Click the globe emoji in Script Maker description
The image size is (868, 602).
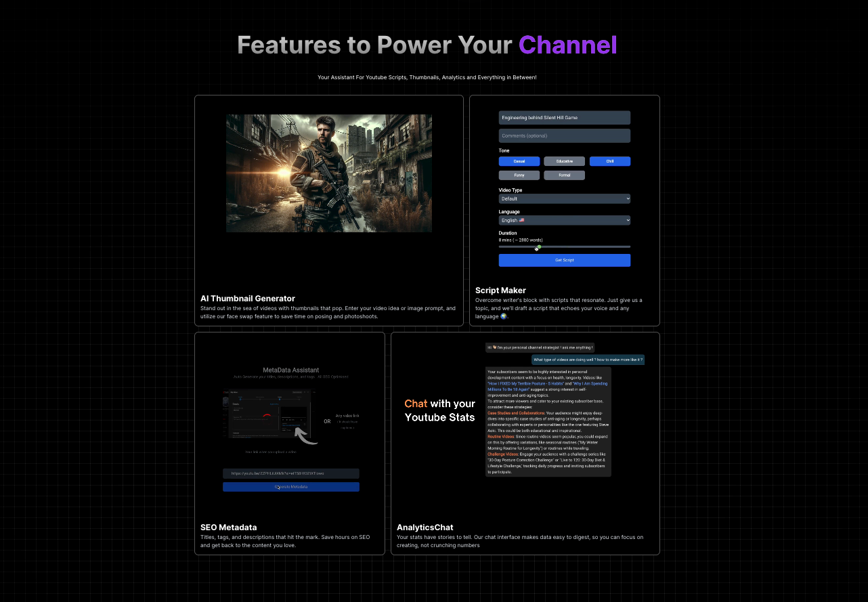click(503, 316)
